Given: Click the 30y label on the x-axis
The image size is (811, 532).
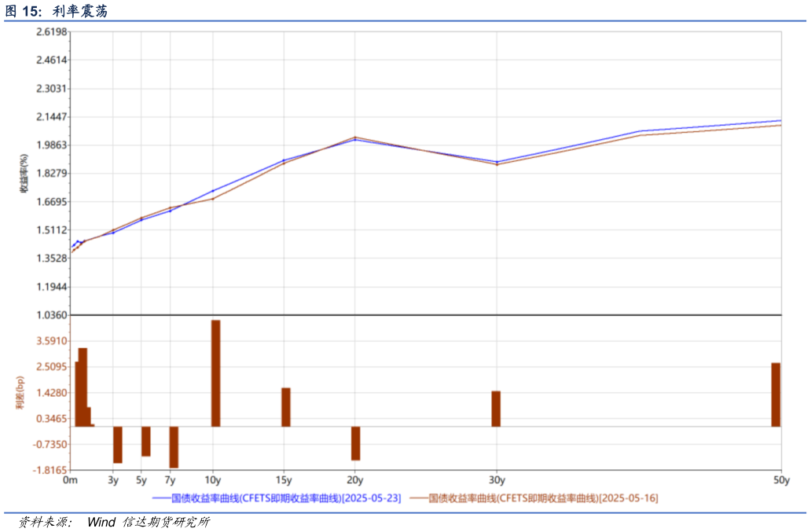Looking at the screenshot, I should click(x=496, y=480).
